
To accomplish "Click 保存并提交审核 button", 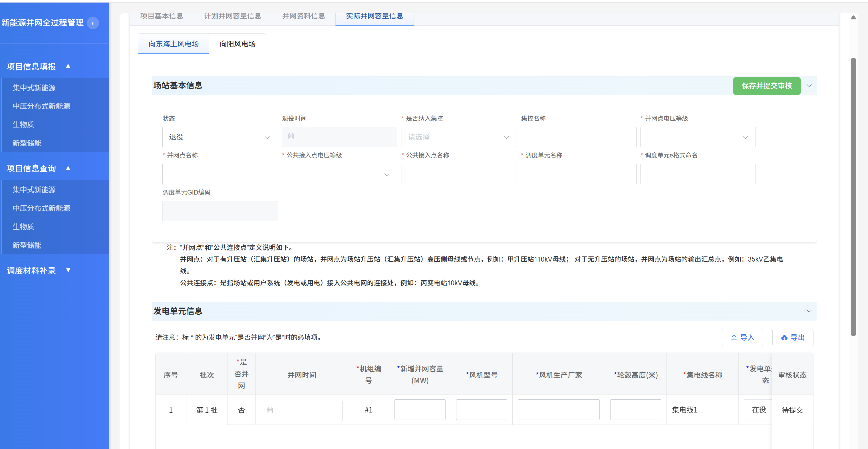I will [767, 86].
